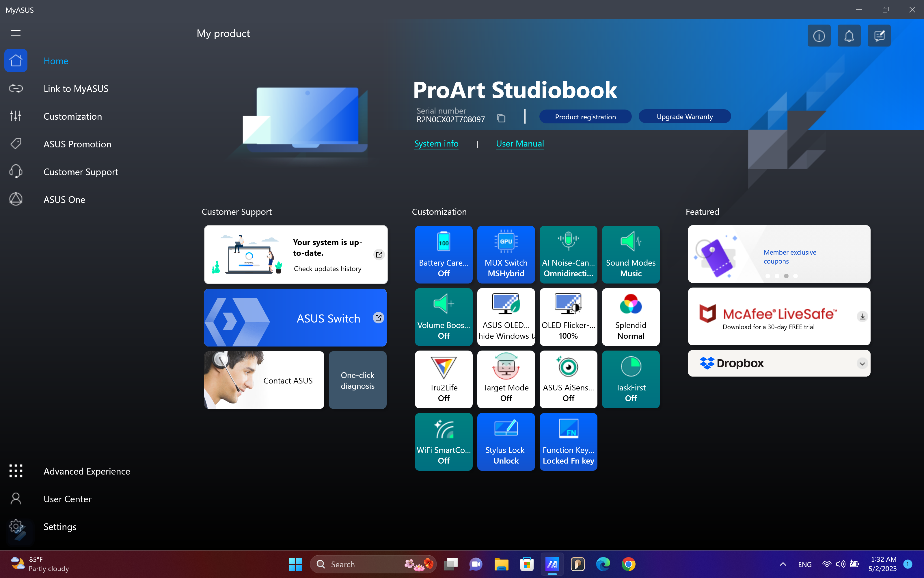Screen dimensions: 924x578
Task: Click the feedback icon at top right
Action: point(879,36)
